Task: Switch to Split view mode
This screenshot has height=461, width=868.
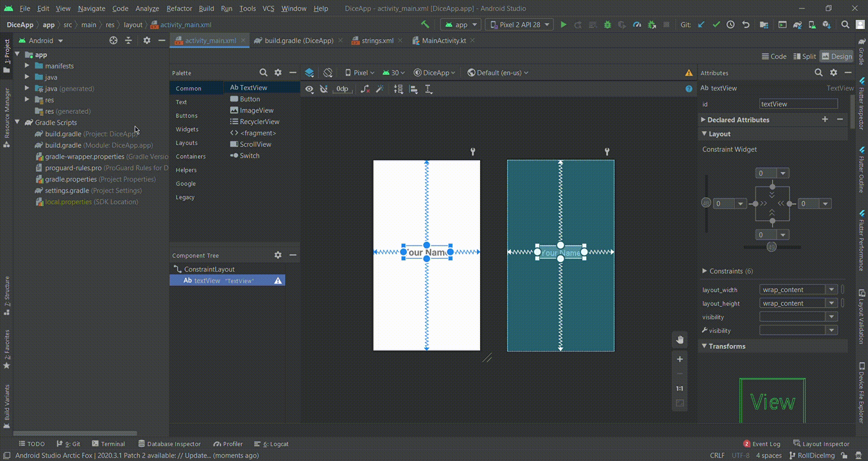Action: tap(804, 56)
